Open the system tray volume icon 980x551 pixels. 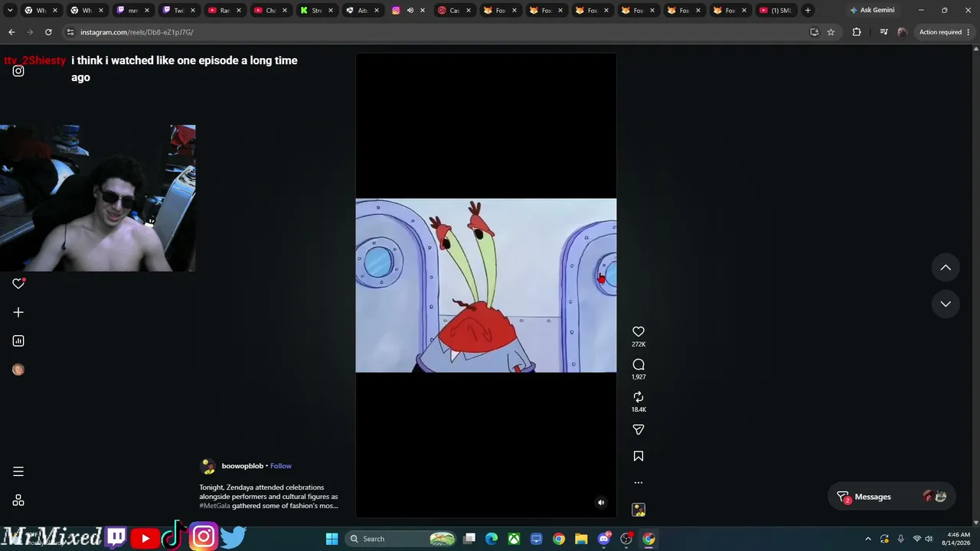(x=929, y=539)
